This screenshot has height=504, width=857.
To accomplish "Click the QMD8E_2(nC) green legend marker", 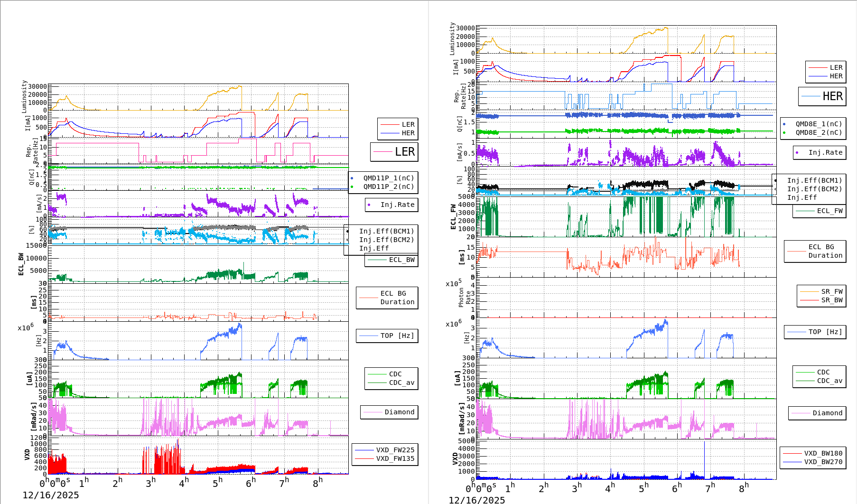I will (x=784, y=133).
